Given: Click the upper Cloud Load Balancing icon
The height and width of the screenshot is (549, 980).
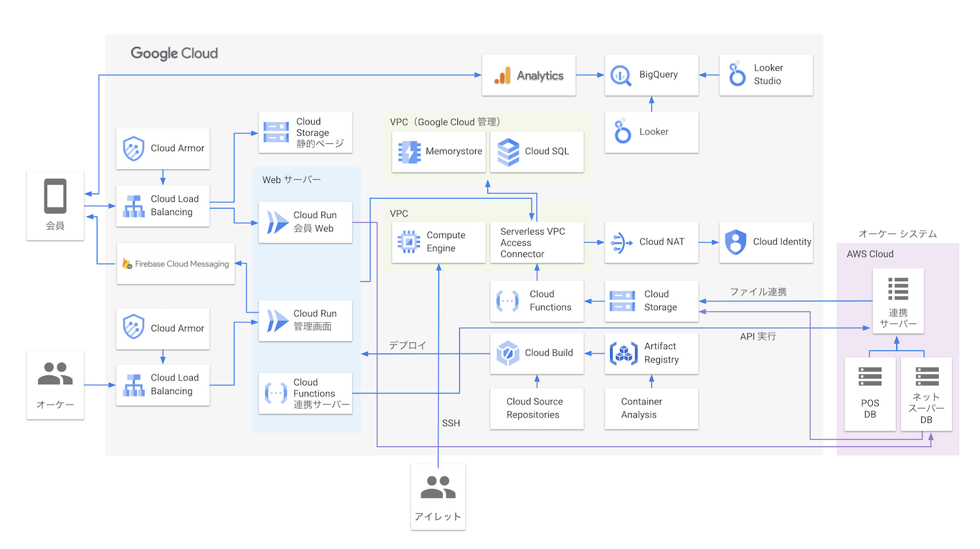Looking at the screenshot, I should click(x=134, y=206).
